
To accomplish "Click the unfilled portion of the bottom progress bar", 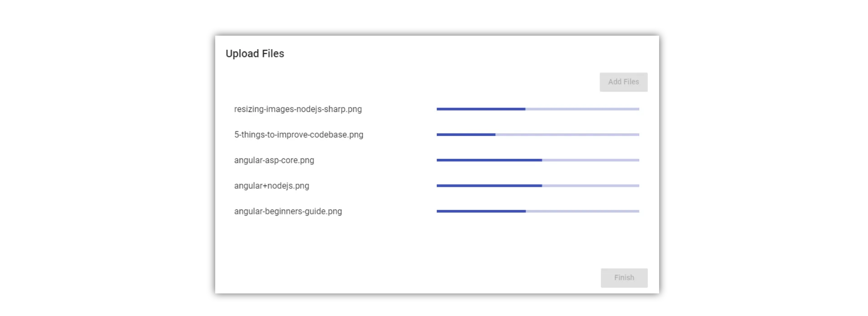I will [583, 211].
